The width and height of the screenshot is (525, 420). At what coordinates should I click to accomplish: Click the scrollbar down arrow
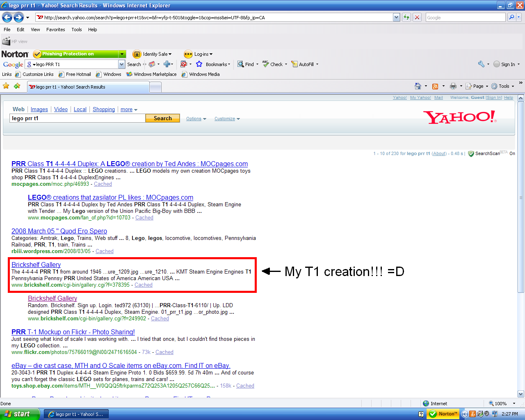(x=521, y=394)
